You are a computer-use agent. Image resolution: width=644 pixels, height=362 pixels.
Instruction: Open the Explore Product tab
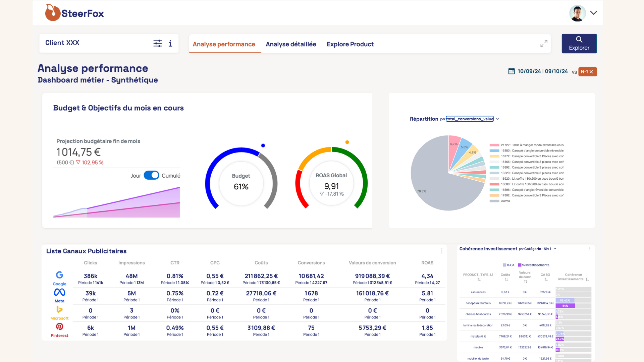click(x=350, y=44)
